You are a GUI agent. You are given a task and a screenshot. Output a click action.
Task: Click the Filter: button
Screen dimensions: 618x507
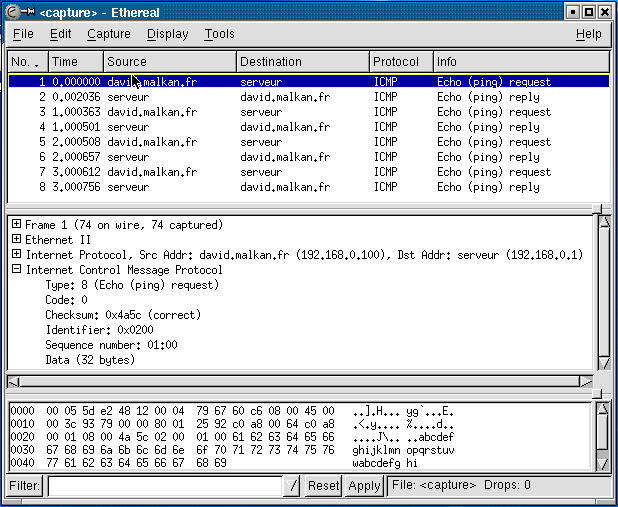pyautogui.click(x=24, y=485)
